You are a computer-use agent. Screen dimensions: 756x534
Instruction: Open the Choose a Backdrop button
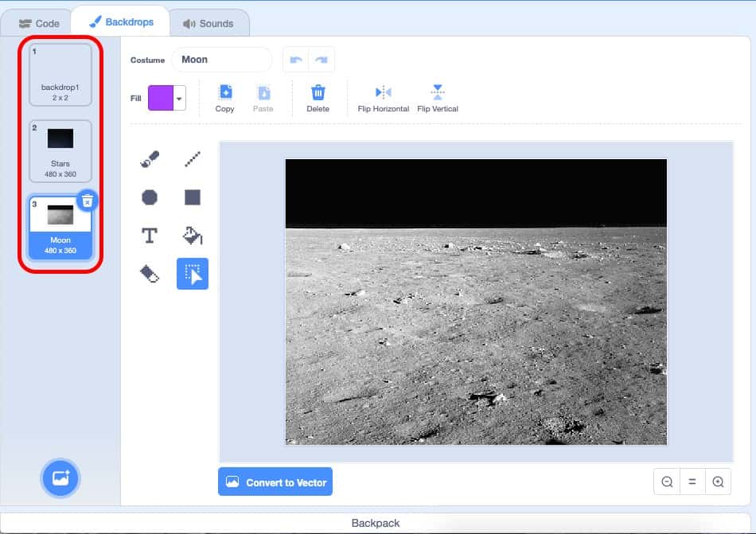(60, 477)
